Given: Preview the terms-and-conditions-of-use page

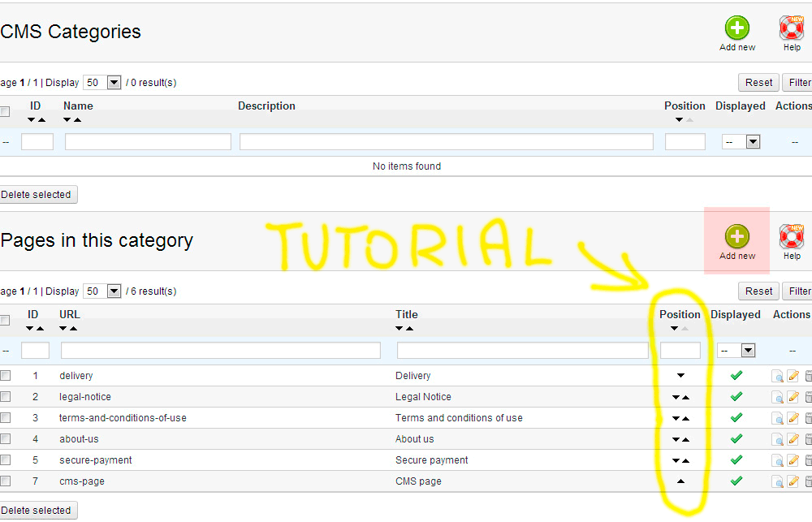Looking at the screenshot, I should pos(777,418).
